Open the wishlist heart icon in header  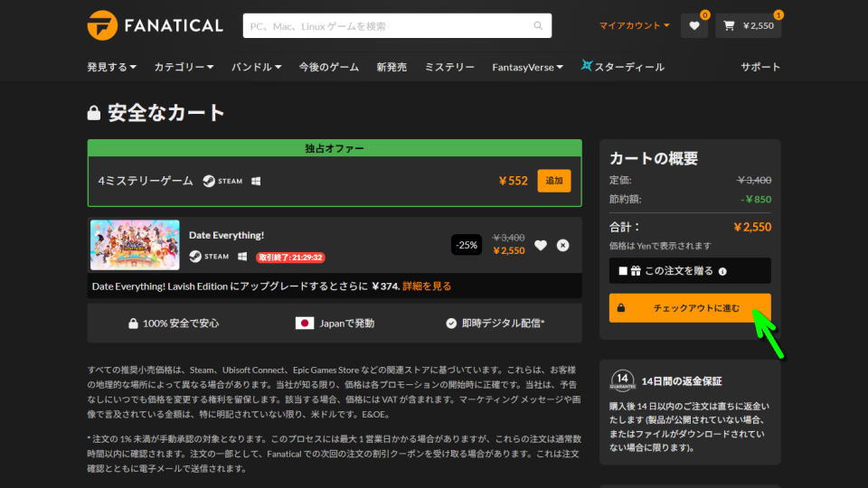694,25
